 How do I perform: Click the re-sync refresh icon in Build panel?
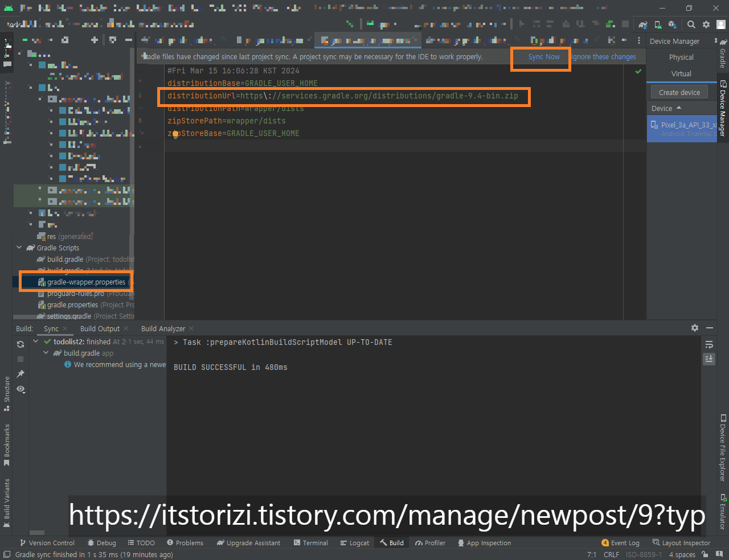point(21,344)
